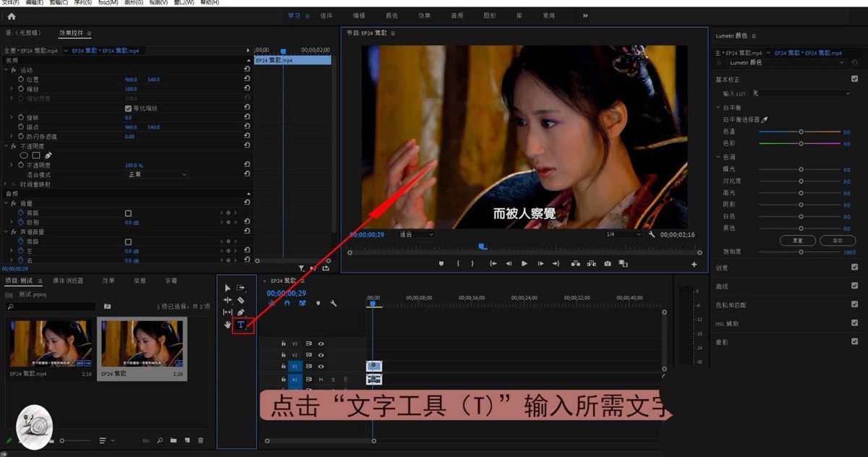Toggle V3 track eye visibility
This screenshot has height=457, width=868.
(320, 343)
